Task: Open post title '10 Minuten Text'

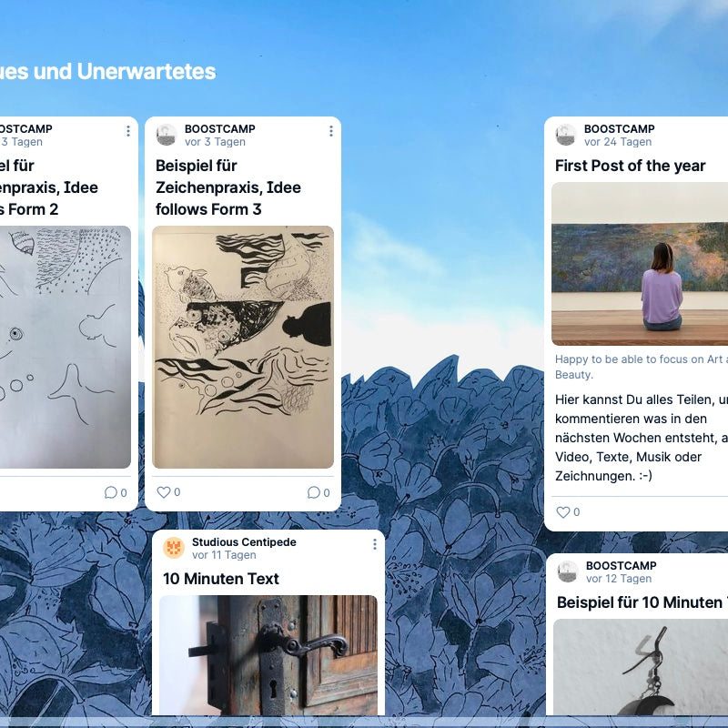Action: (221, 579)
